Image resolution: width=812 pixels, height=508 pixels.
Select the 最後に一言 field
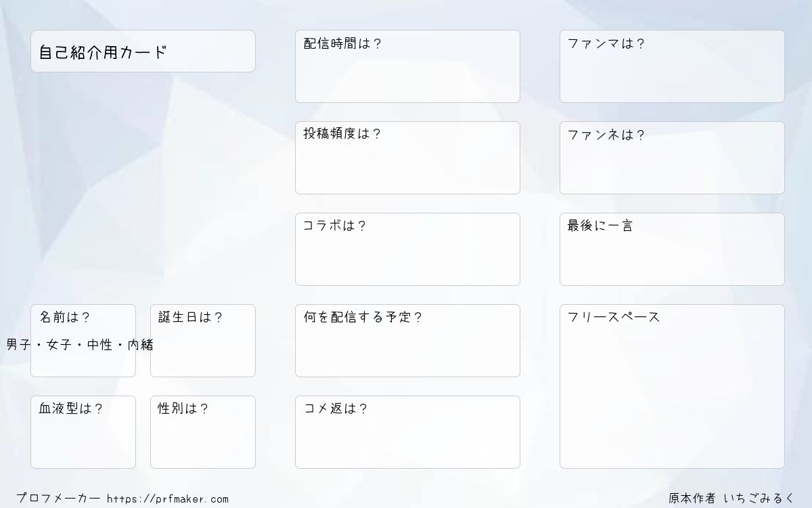point(672,249)
